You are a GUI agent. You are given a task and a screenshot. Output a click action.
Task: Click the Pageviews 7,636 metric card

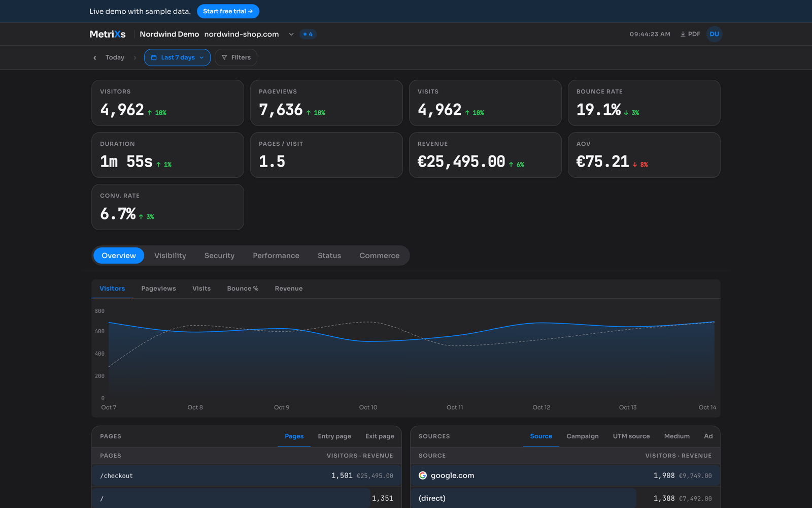pos(326,103)
